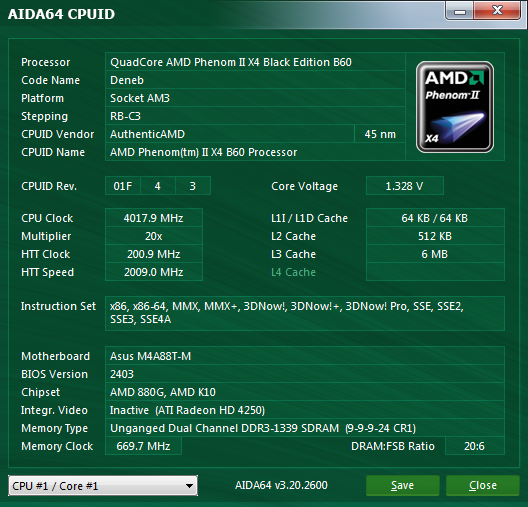528x507 pixels.
Task: Click the 'Instruction Set' label
Action: [58, 306]
